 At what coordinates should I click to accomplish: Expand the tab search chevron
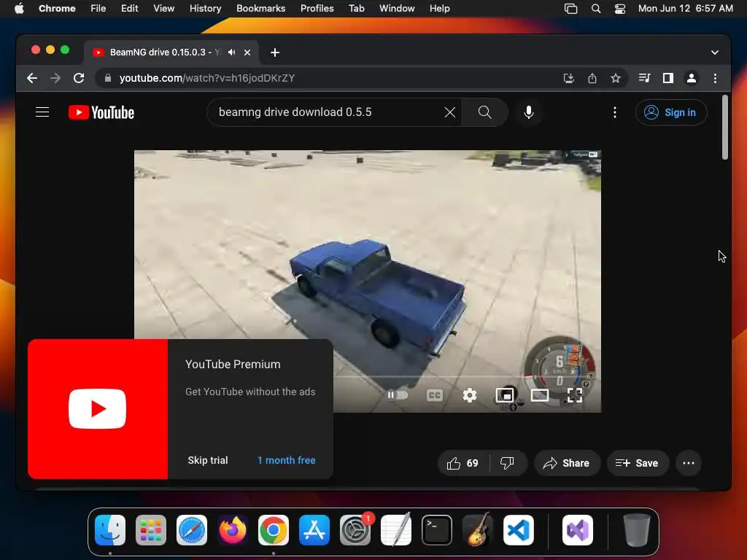pyautogui.click(x=715, y=52)
